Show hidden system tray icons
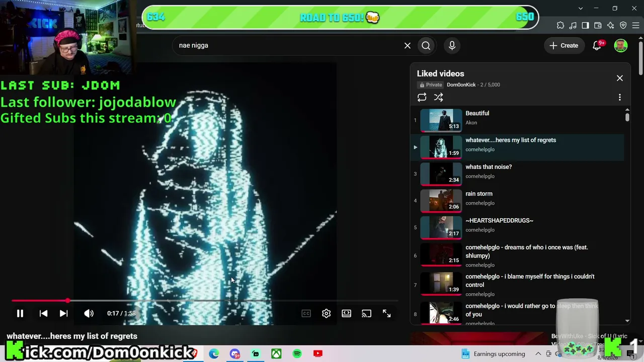The height and width of the screenshot is (362, 644). [x=538, y=354]
